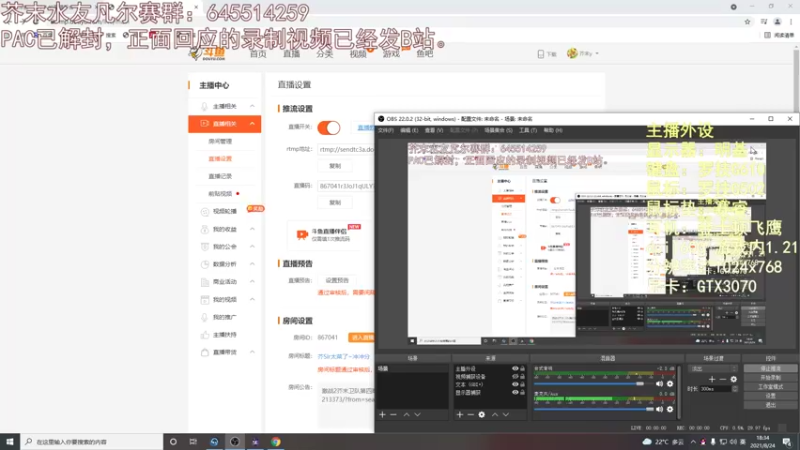The height and width of the screenshot is (450, 800).
Task: Open settings gear for 台式音响 channel
Action: pos(670,384)
